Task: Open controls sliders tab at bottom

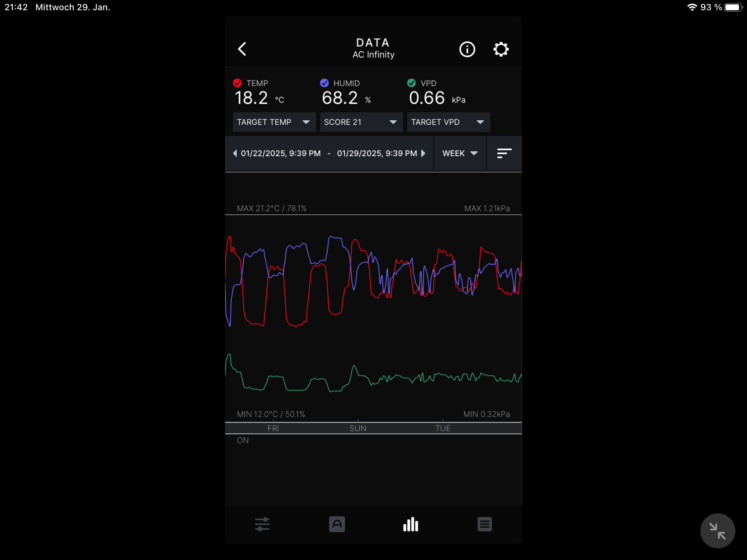Action: (262, 524)
